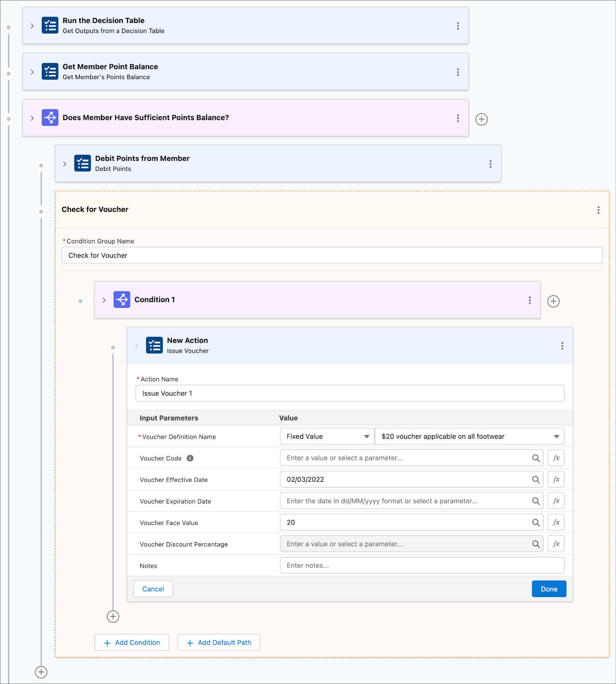Click the Add Default Path button
This screenshot has height=684, width=616.
point(219,643)
